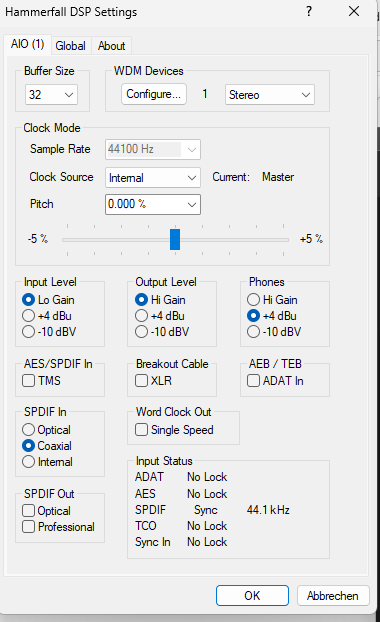Viewport: 380px width, 622px height.
Task: Click the 'Master' current clock text
Action: [x=278, y=177]
